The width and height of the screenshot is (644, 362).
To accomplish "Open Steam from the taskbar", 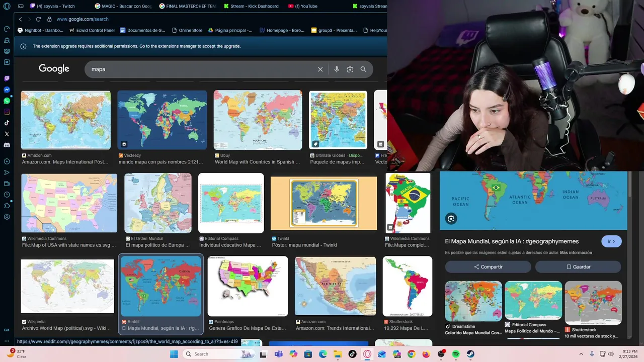I will point(470,354).
